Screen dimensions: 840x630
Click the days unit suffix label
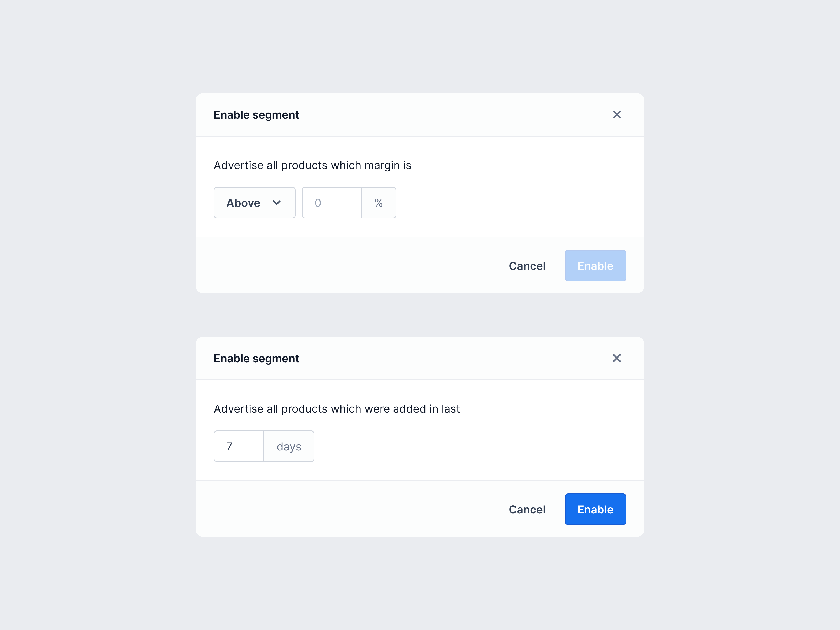tap(289, 446)
